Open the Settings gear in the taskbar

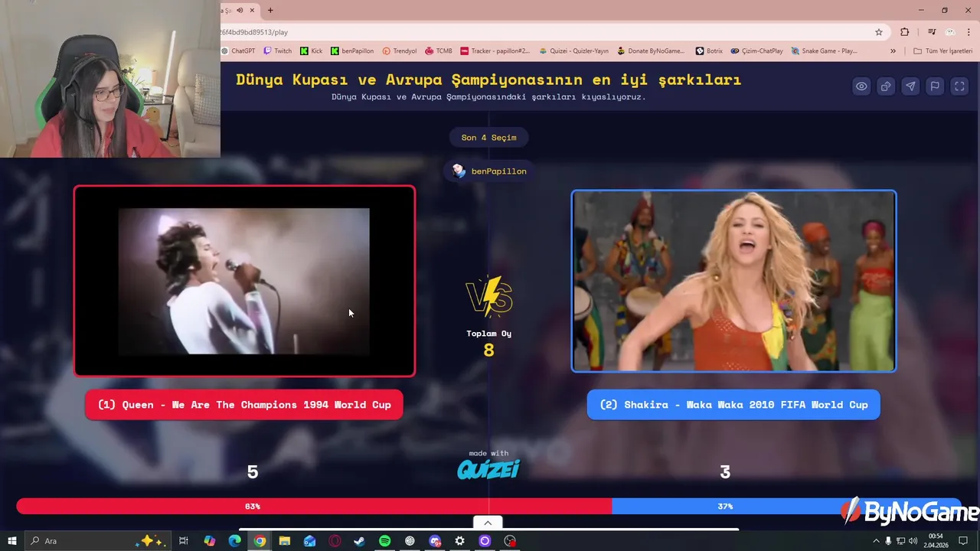coord(459,541)
